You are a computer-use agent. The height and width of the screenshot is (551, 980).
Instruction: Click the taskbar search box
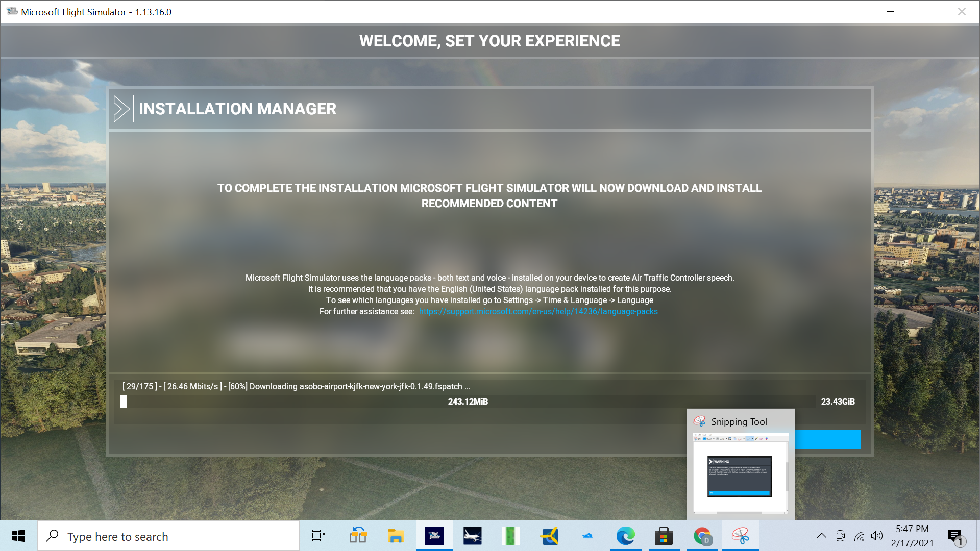click(168, 536)
